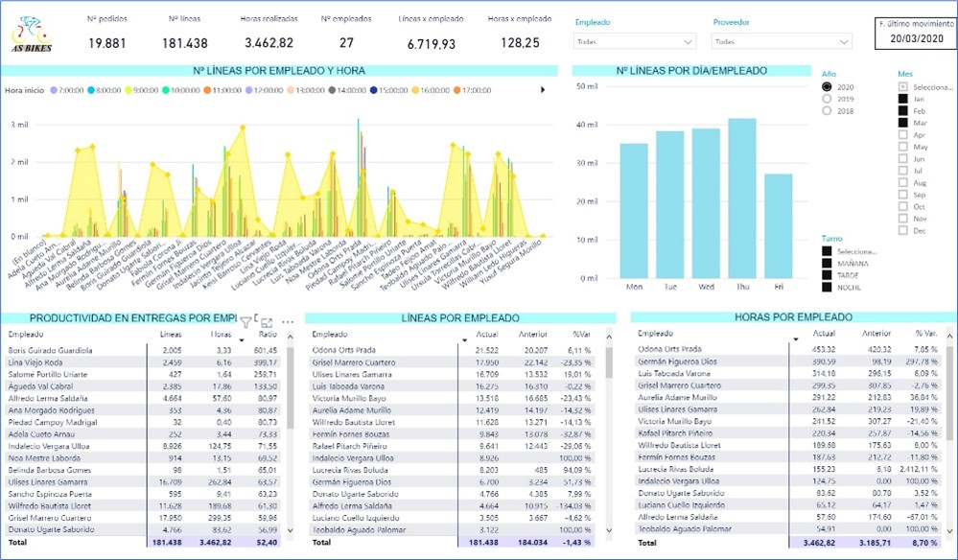This screenshot has height=560, width=958.
Task: Click the 11:00:00 orange legend marker
Action: 208,90
